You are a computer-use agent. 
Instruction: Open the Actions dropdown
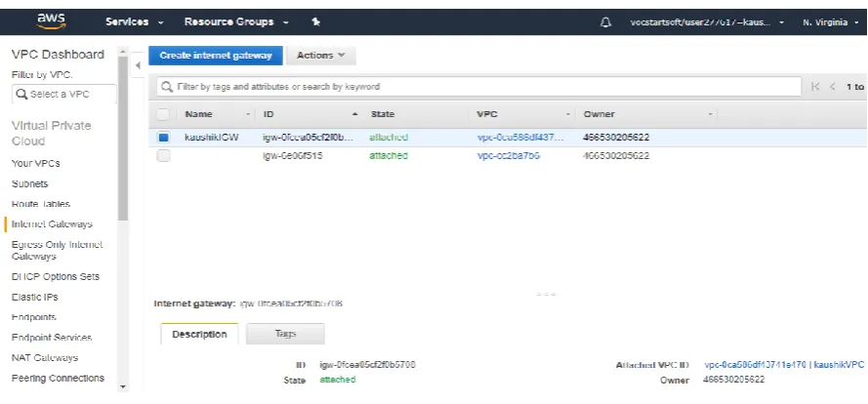coord(321,56)
